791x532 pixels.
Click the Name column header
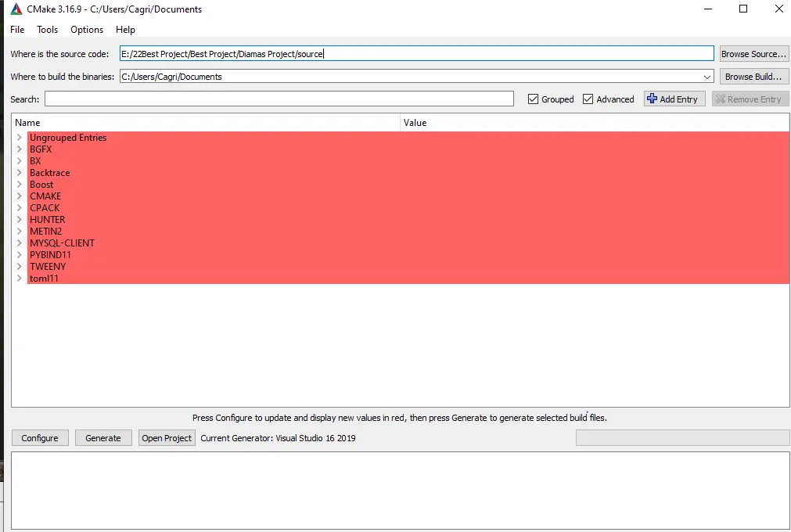206,123
